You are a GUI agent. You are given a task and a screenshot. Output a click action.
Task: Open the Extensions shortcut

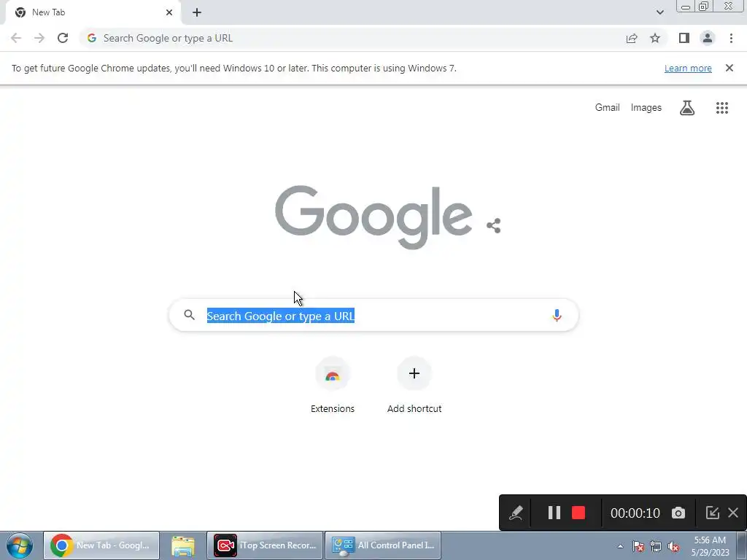[x=333, y=385]
